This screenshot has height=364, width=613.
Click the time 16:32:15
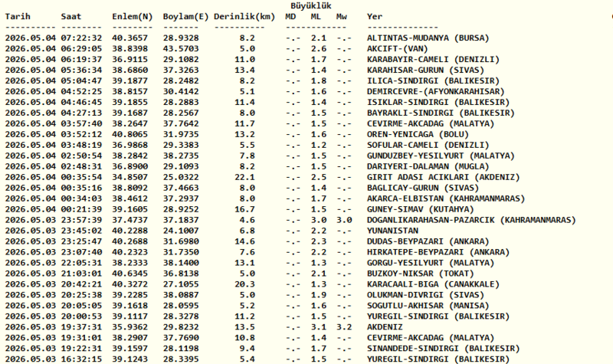click(81, 359)
